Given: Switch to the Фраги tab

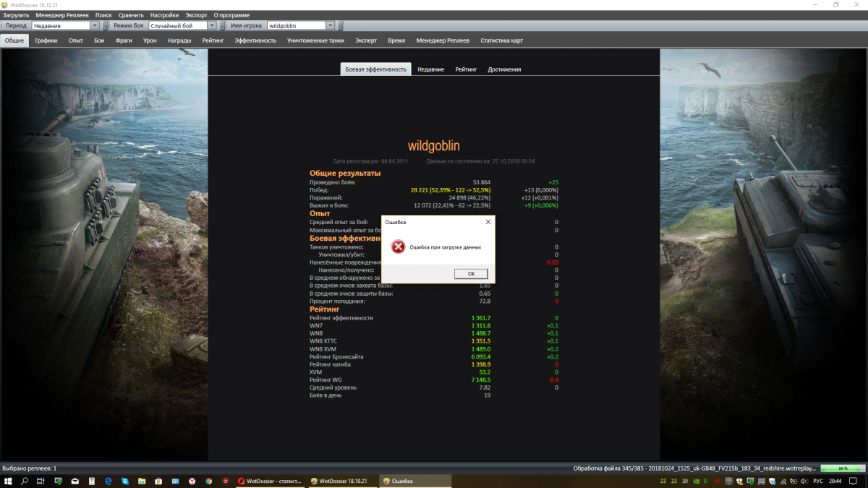Looking at the screenshot, I should [124, 40].
